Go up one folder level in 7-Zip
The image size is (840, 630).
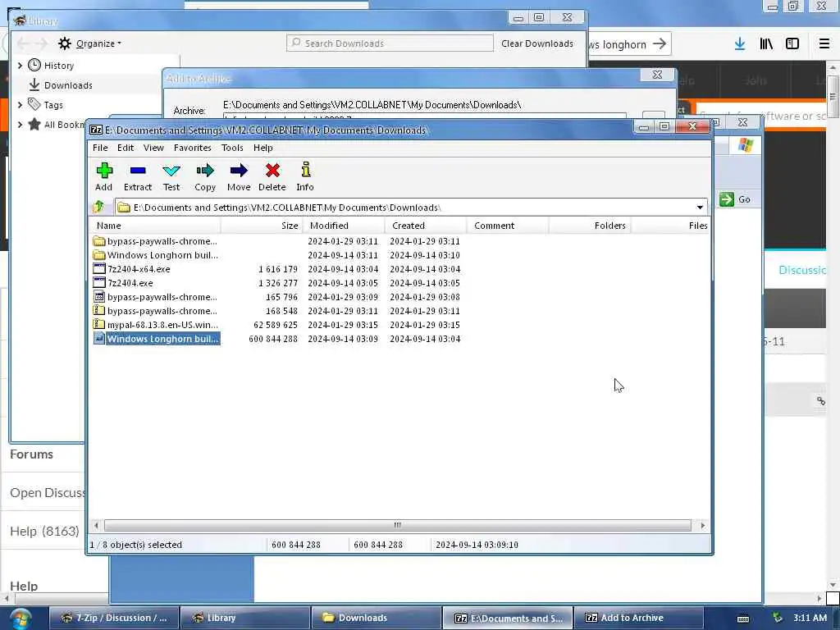(x=98, y=207)
